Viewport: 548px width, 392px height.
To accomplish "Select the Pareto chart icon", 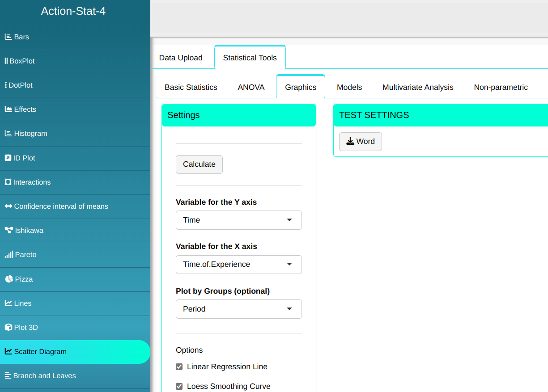I will 8,255.
